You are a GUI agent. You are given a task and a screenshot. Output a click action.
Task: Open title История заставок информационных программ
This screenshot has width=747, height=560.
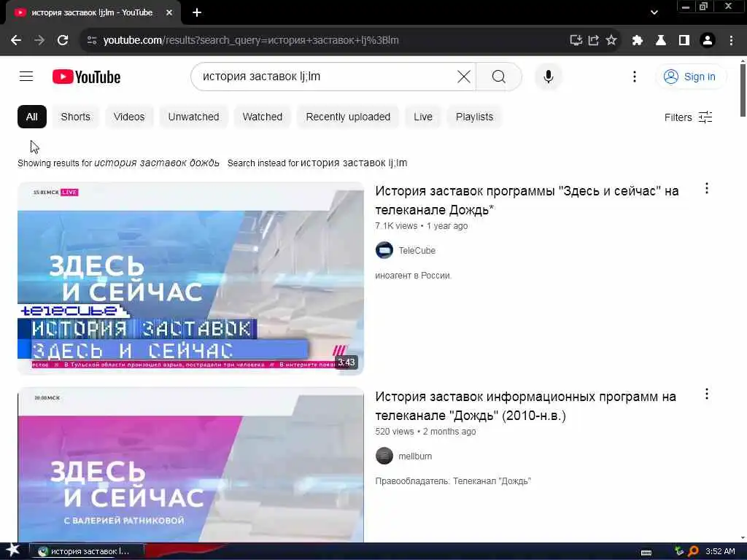click(x=525, y=405)
